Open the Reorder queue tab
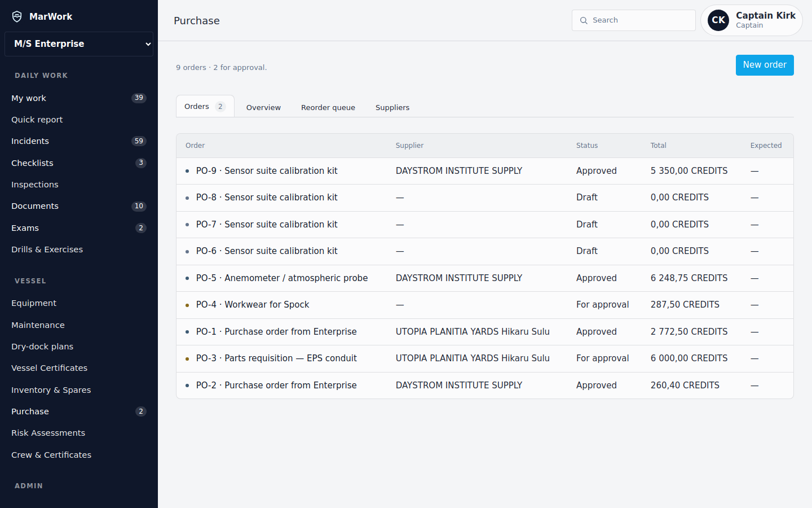Image resolution: width=812 pixels, height=508 pixels. point(328,107)
